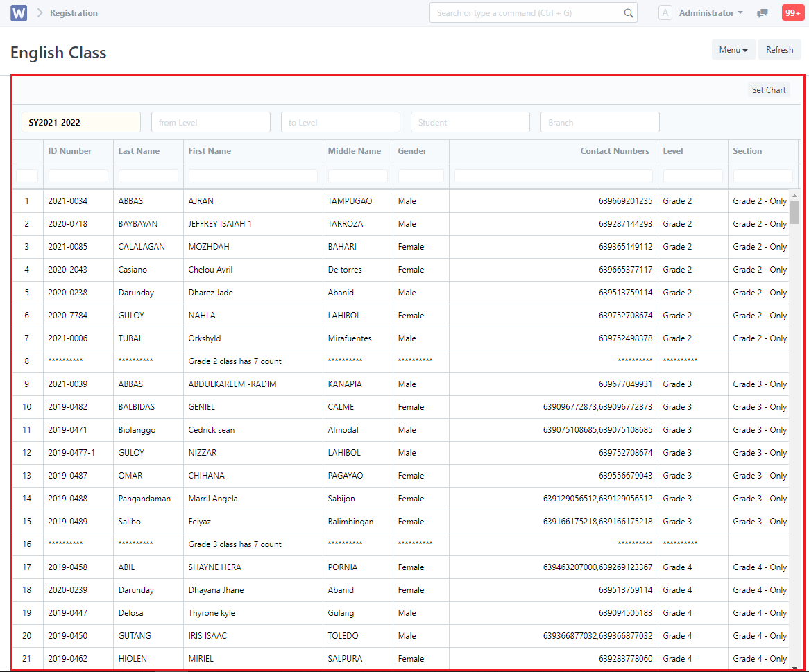
Task: Sort by the First Name column header
Action: [x=253, y=151]
